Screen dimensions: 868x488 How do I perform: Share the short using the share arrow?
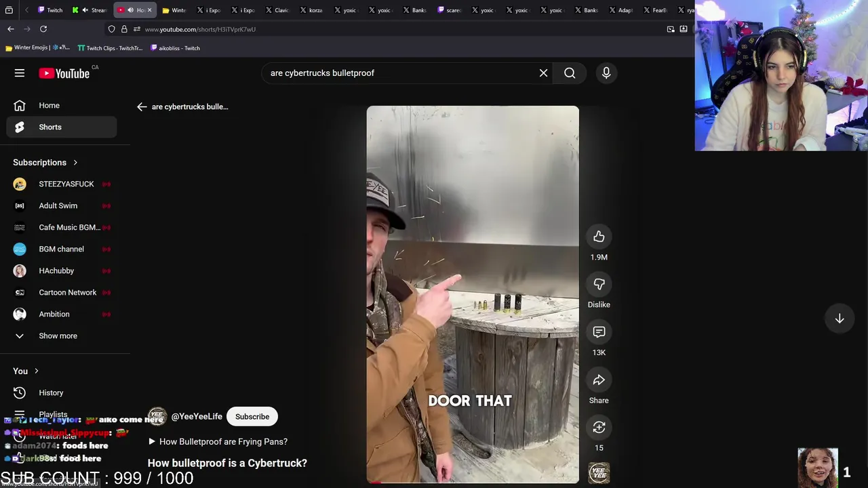tap(599, 380)
